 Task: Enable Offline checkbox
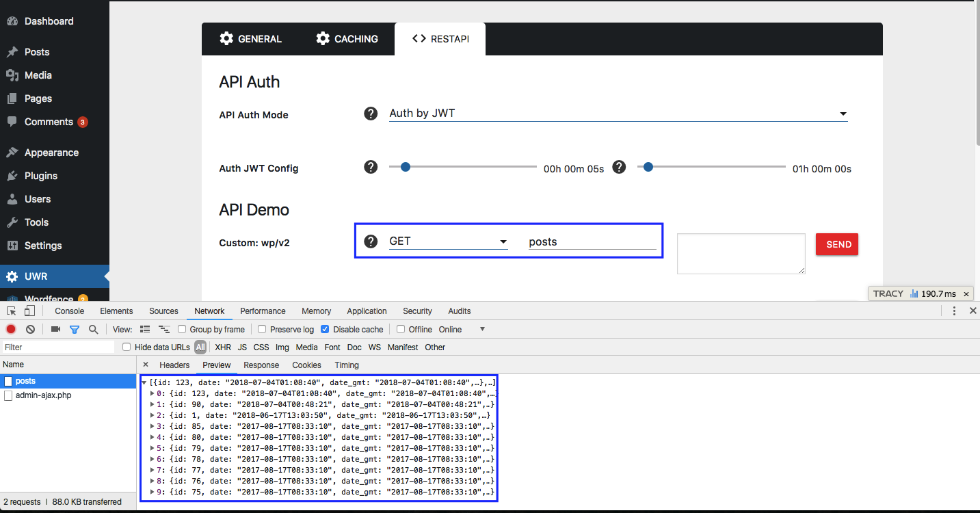[401, 329]
